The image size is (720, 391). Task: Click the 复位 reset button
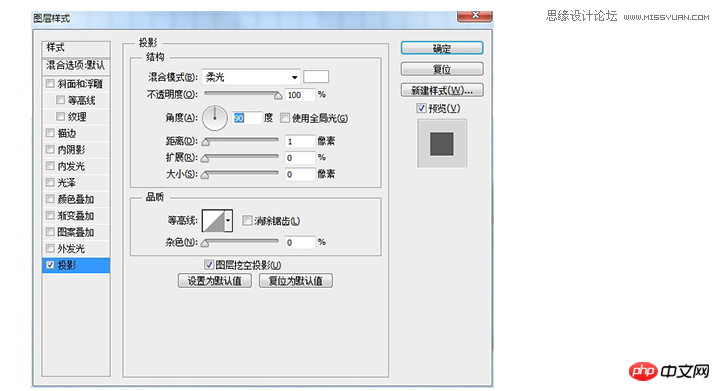click(442, 69)
